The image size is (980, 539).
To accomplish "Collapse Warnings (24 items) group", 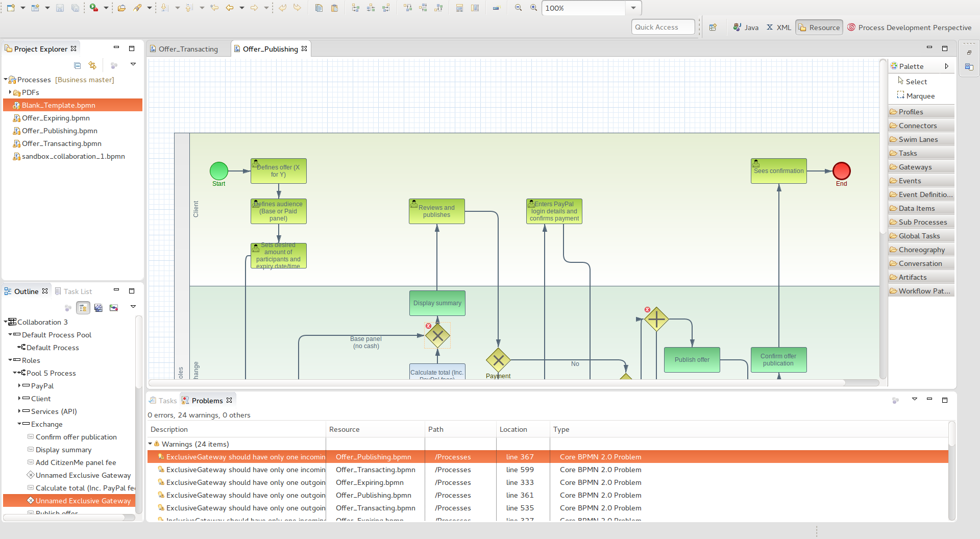I will [150, 444].
